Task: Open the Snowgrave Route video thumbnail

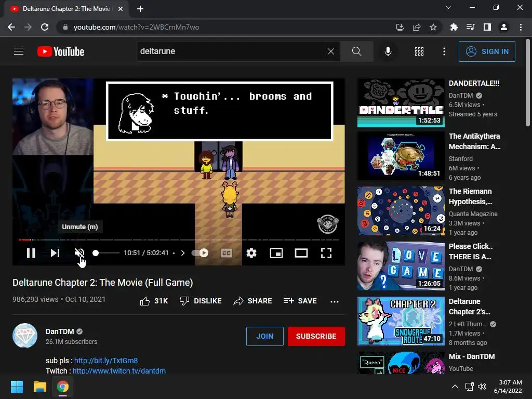Action: pyautogui.click(x=401, y=321)
